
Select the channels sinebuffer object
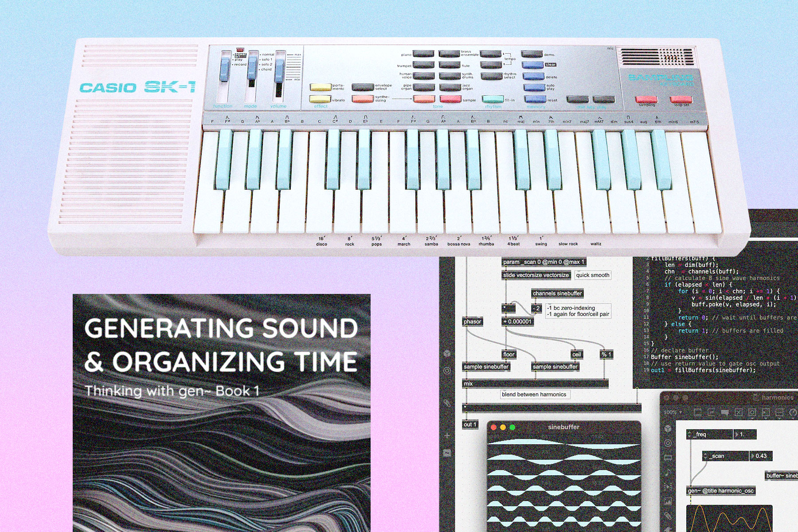(x=557, y=293)
